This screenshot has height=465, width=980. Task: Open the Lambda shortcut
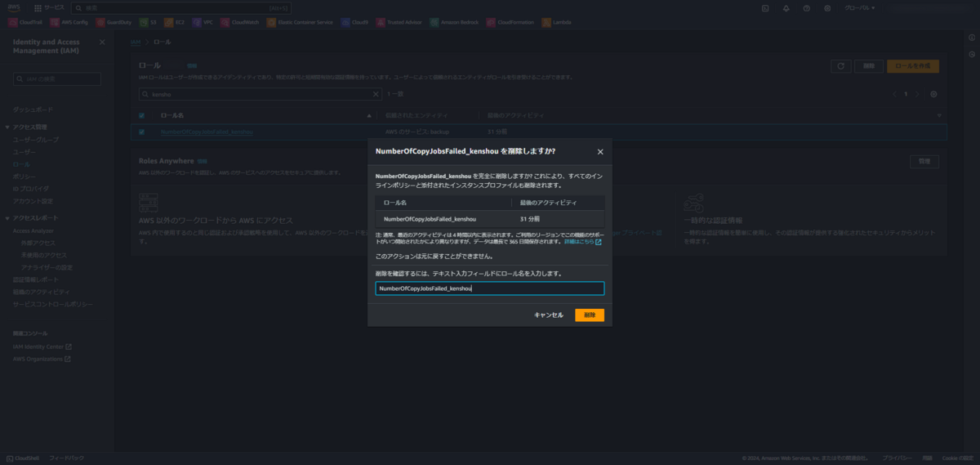pyautogui.click(x=557, y=22)
